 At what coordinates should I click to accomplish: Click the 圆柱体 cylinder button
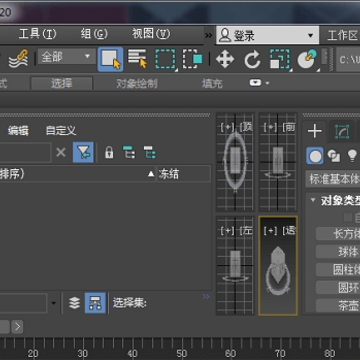pyautogui.click(x=338, y=269)
